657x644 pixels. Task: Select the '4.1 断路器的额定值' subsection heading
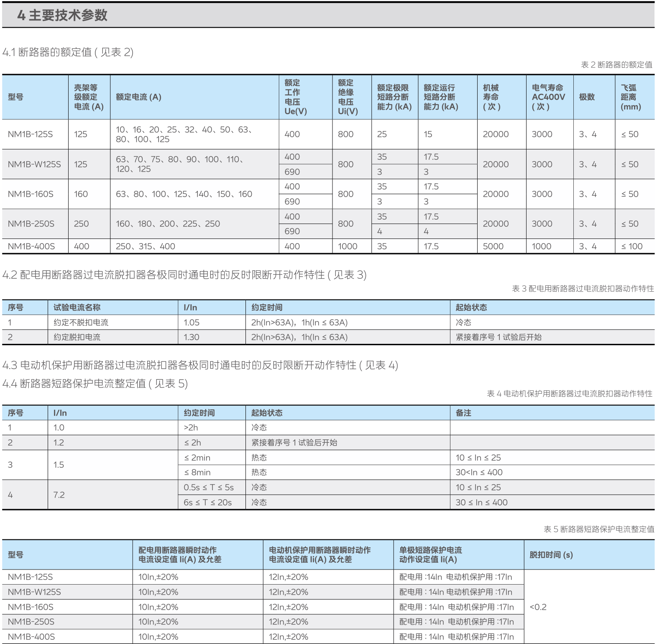click(x=68, y=52)
